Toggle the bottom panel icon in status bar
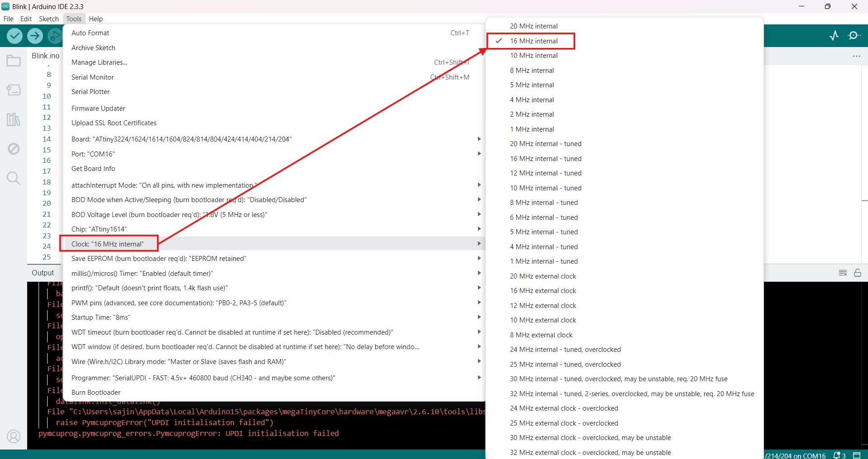The width and height of the screenshot is (868, 459). pyautogui.click(x=857, y=455)
